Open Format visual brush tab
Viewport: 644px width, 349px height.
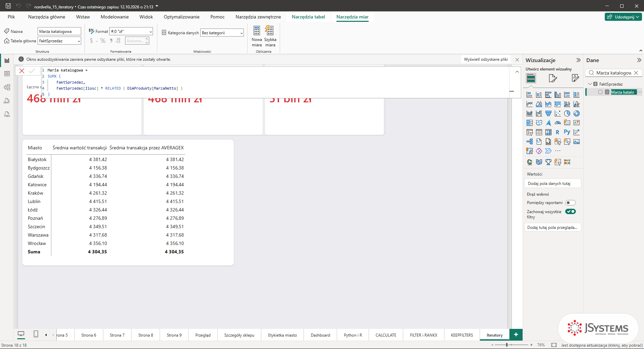[x=553, y=79]
